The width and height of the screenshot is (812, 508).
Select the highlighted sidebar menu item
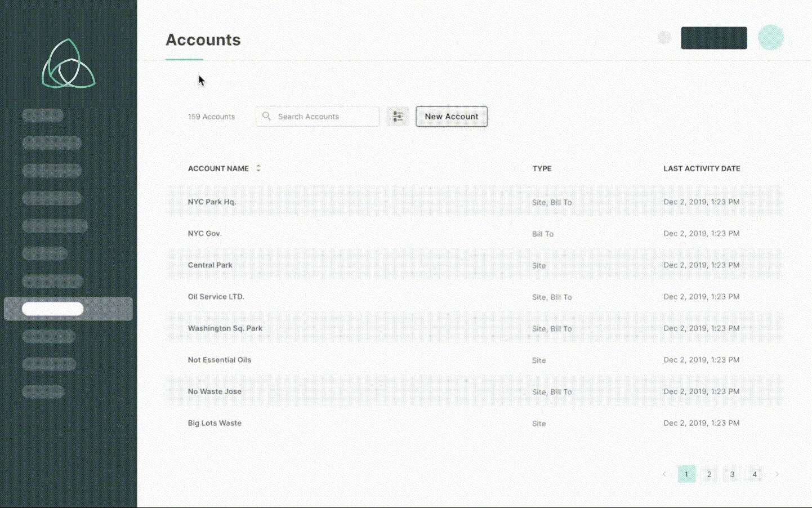[x=68, y=309]
